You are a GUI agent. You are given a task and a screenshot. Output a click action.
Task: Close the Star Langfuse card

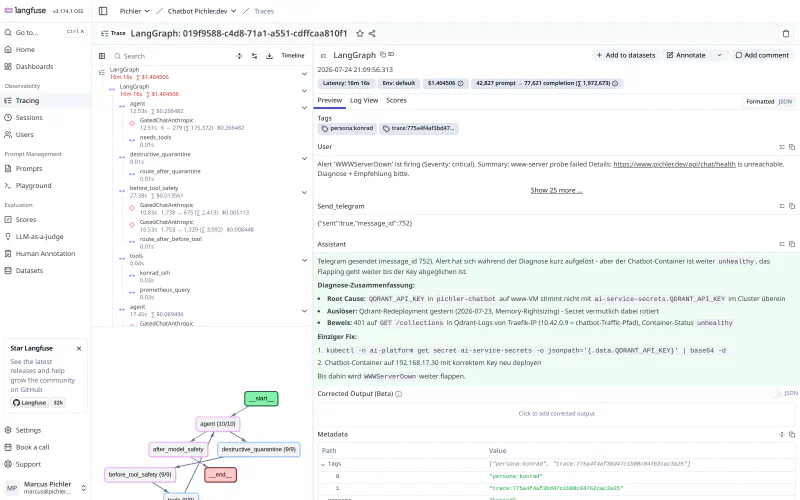click(x=79, y=348)
